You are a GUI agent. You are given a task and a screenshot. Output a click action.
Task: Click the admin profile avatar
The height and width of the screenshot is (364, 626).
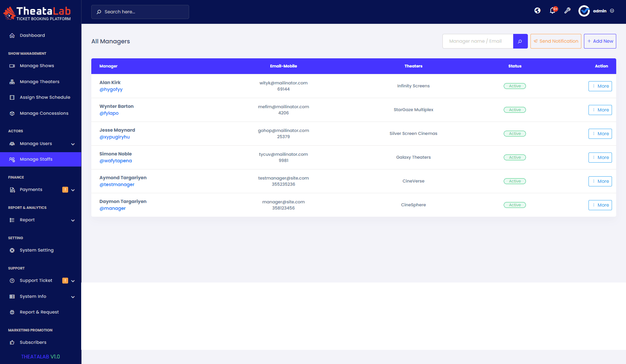click(584, 11)
